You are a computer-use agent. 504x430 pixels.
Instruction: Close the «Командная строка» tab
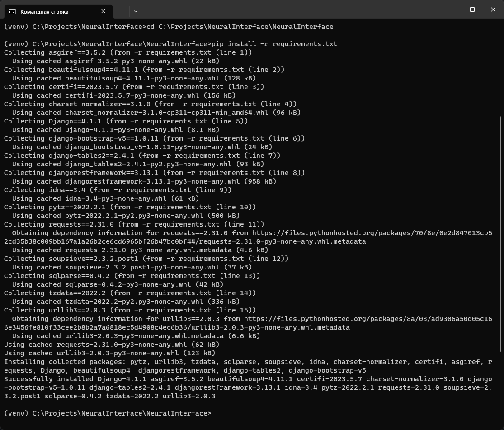(x=103, y=11)
